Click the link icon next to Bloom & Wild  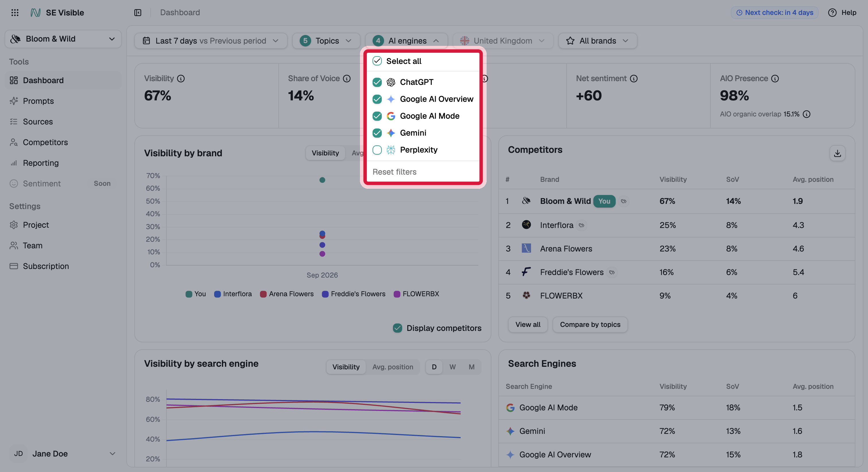click(624, 201)
